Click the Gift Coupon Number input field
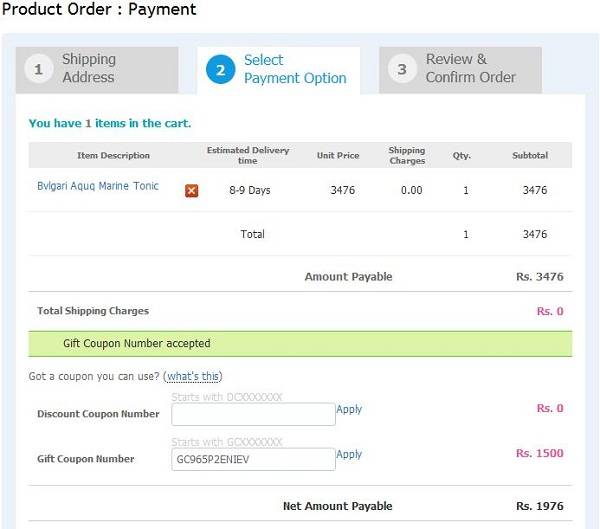This screenshot has width=600, height=529. [253, 459]
